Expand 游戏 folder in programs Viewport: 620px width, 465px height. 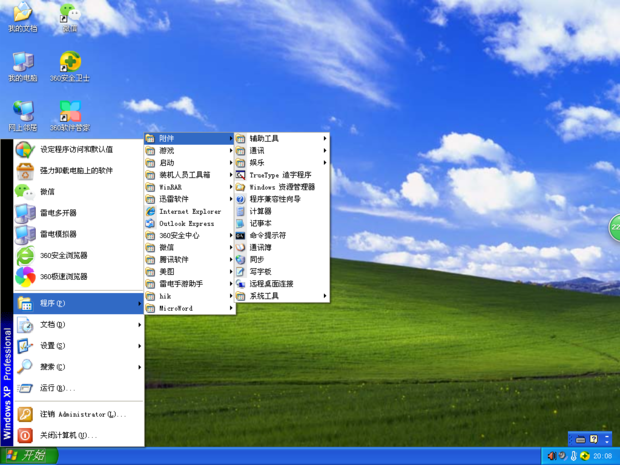click(190, 151)
